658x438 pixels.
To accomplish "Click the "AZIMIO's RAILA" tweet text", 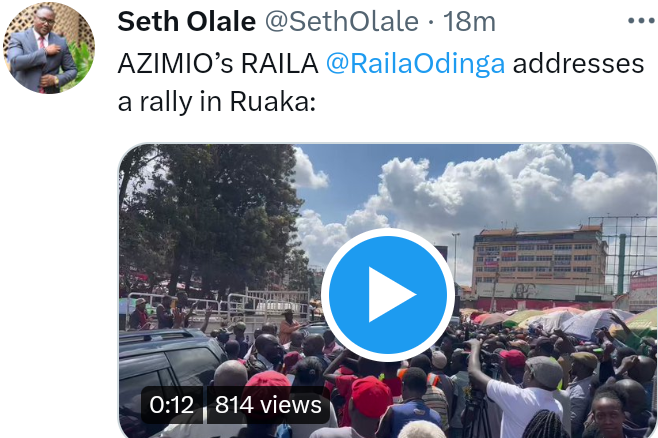I will [x=218, y=63].
